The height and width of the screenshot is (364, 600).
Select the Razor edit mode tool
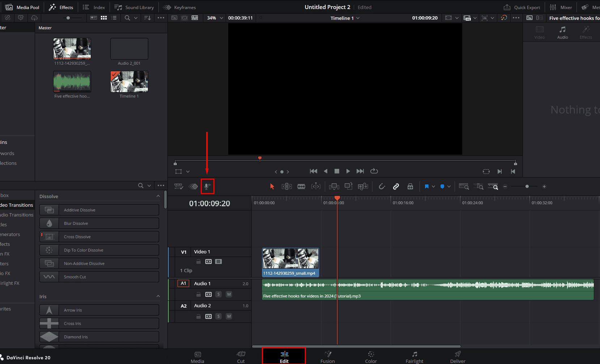(301, 187)
